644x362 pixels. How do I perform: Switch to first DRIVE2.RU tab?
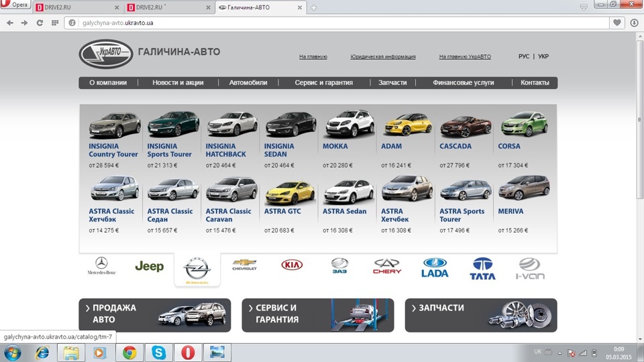coord(76,7)
